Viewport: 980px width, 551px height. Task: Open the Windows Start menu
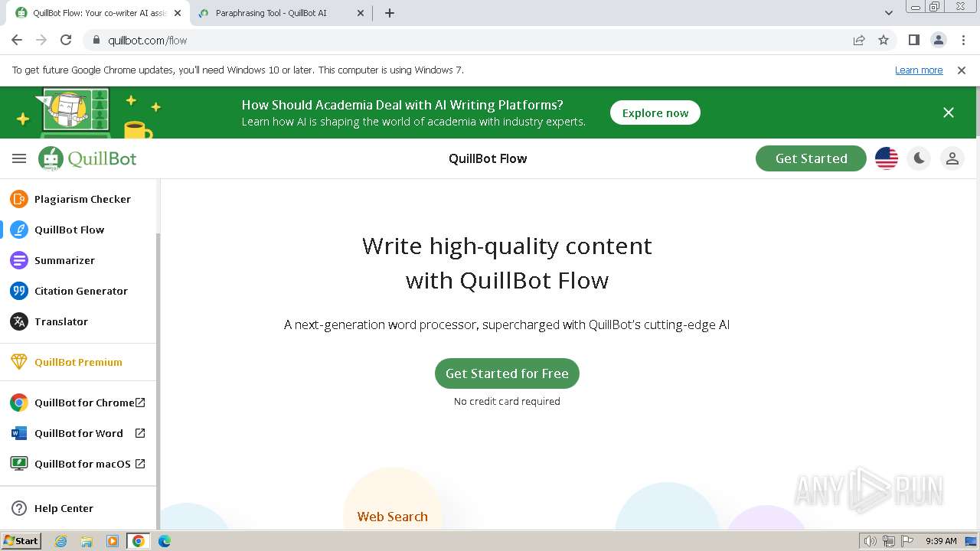click(21, 541)
